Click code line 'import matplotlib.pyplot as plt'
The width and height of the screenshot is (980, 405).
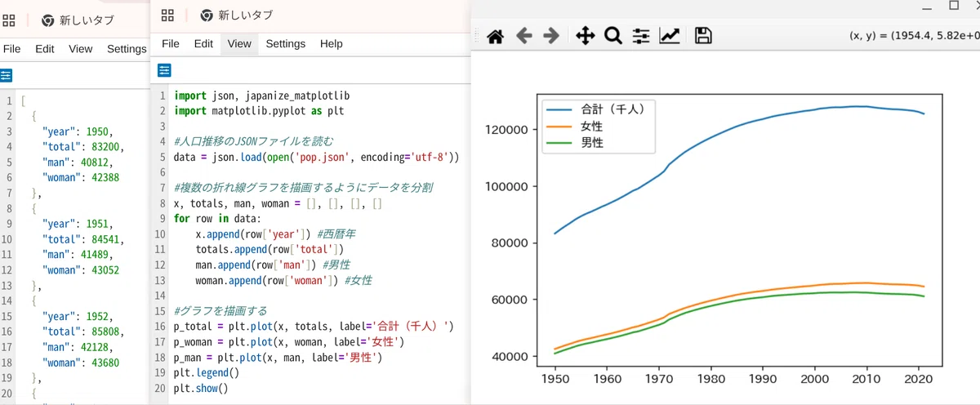tap(260, 111)
